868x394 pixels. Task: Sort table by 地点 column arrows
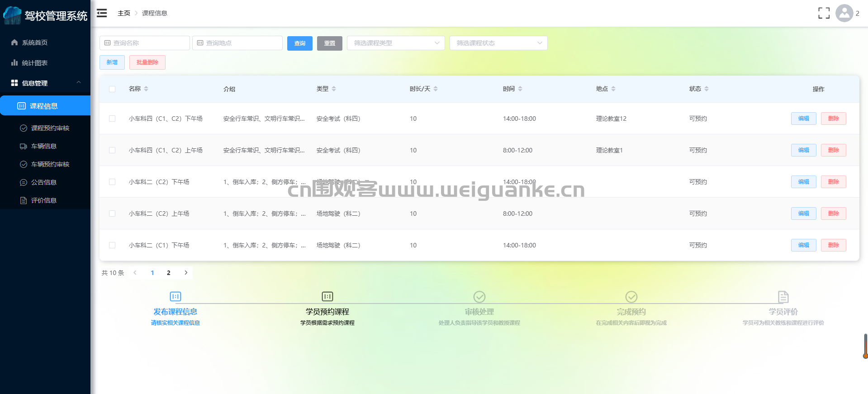tap(613, 89)
